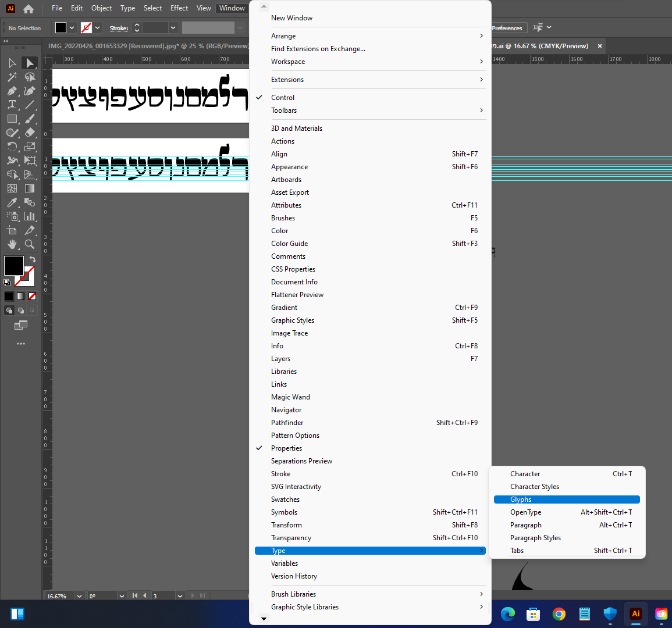Expand the Brush Libraries submenu

point(370,594)
